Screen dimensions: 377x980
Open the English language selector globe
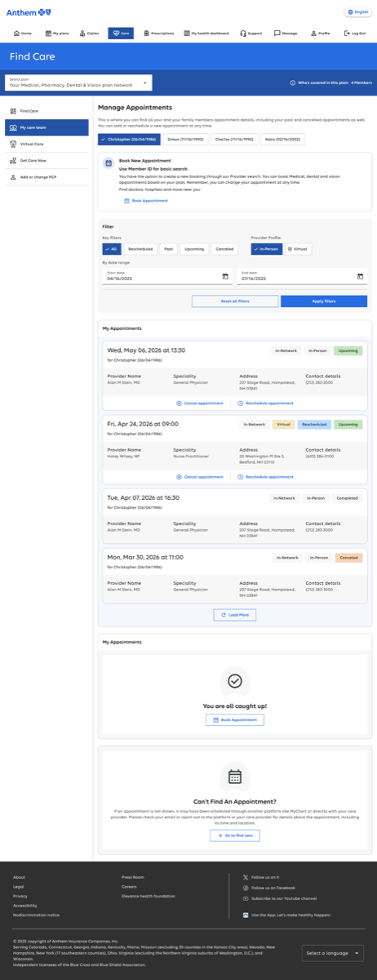(x=350, y=12)
